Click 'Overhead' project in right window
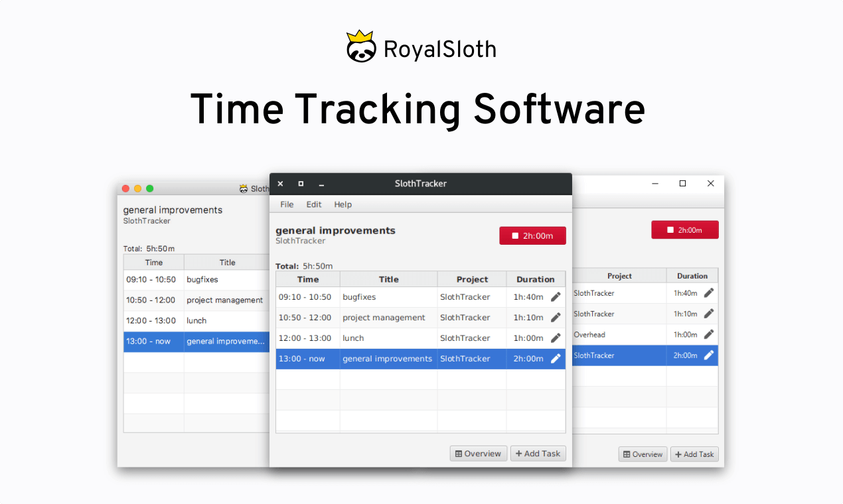The width and height of the screenshot is (843, 504). coord(589,335)
